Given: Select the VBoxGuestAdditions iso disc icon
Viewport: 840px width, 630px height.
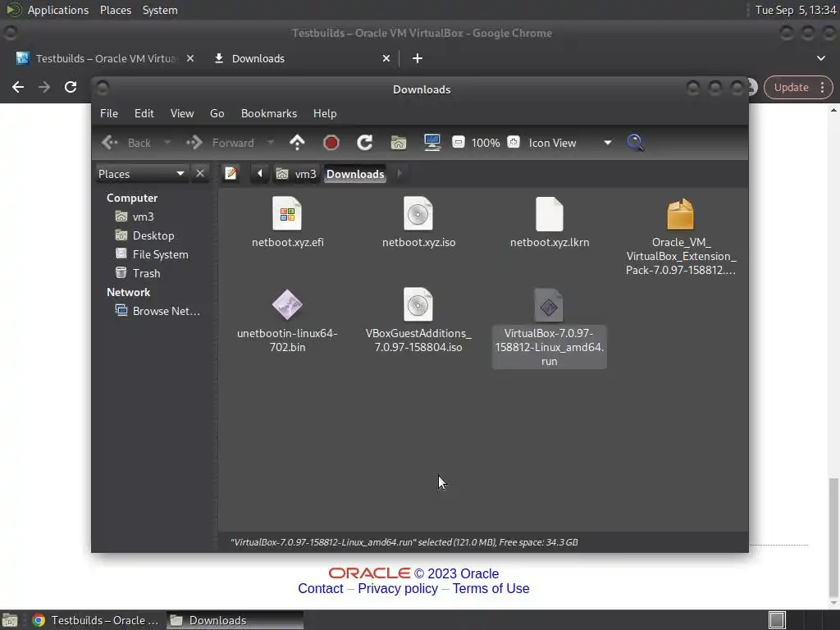Looking at the screenshot, I should [x=418, y=305].
